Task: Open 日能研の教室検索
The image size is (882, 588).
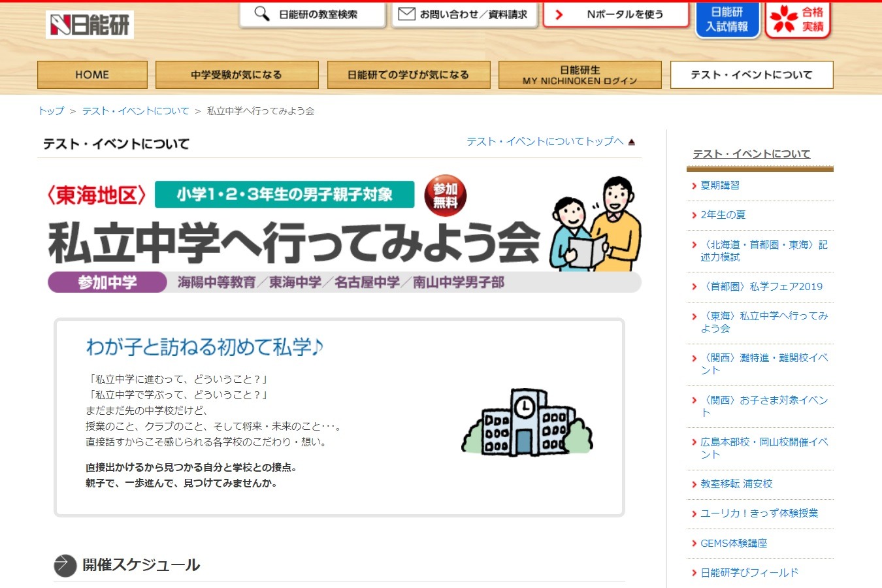Action: coord(312,14)
